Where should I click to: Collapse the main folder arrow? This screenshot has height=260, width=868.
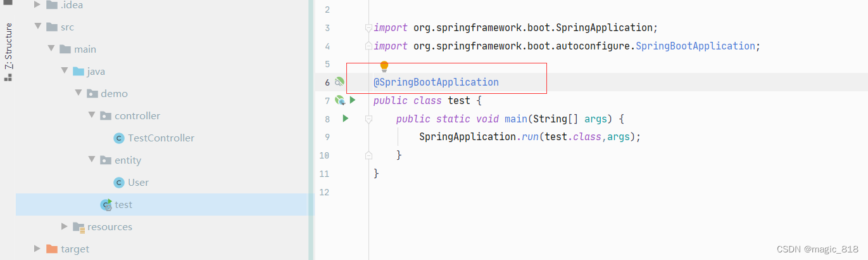pyautogui.click(x=51, y=49)
